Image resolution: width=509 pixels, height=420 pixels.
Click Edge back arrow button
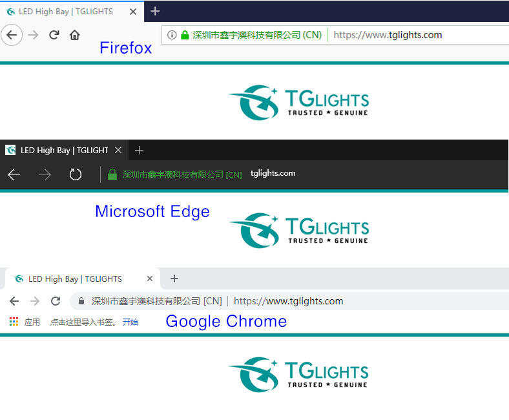click(14, 174)
